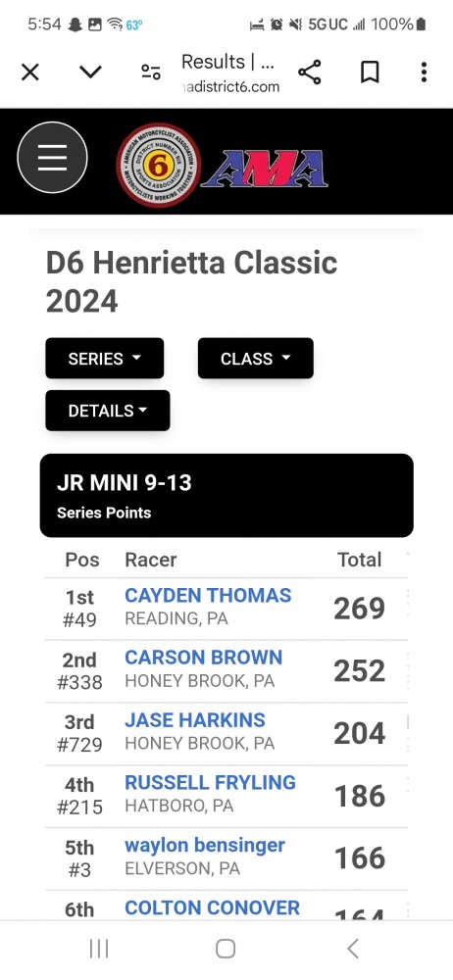Tap the share icon in browser bar

click(x=310, y=73)
